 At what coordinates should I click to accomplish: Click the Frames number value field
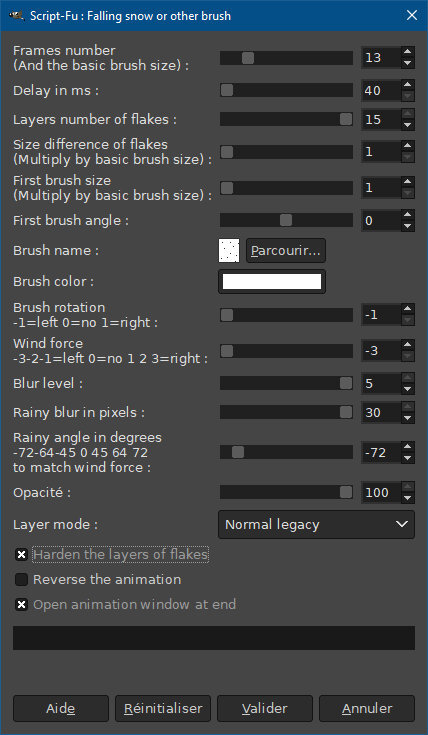coord(381,58)
